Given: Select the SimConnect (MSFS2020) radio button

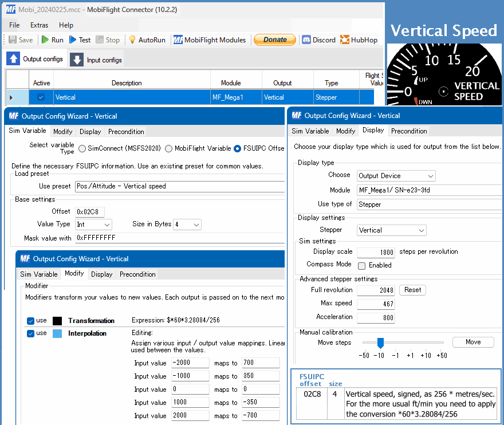Looking at the screenshot, I should tap(83, 148).
